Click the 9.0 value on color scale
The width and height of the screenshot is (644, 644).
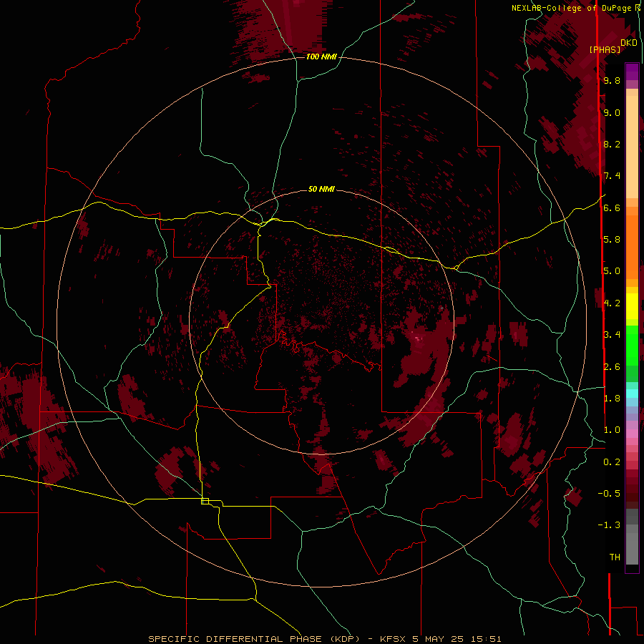[x=612, y=112]
